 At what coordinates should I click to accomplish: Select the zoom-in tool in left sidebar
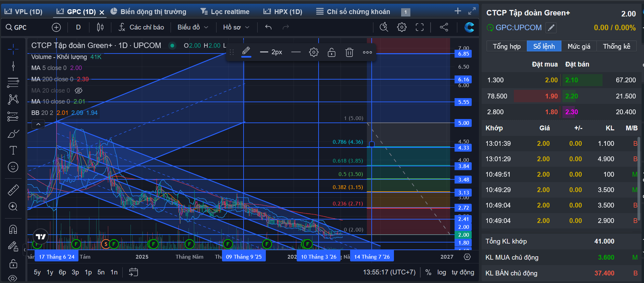point(13,207)
